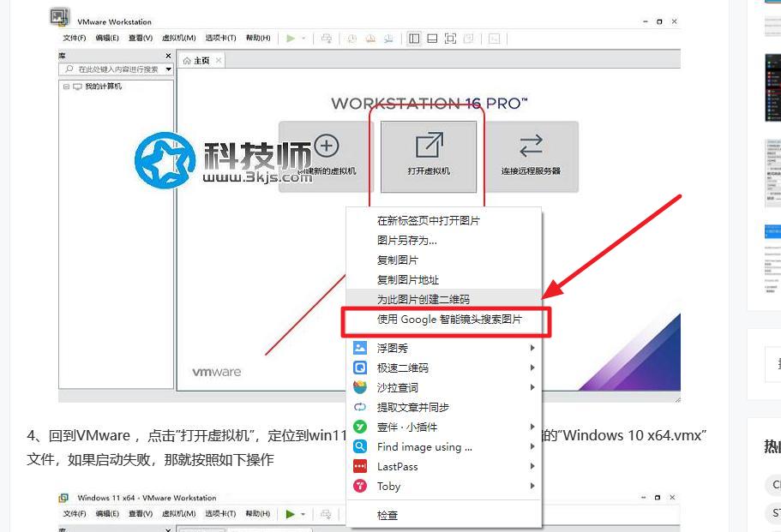The image size is (781, 532).
Task: Expand the 浮图秀 submenu arrow
Action: tap(532, 348)
